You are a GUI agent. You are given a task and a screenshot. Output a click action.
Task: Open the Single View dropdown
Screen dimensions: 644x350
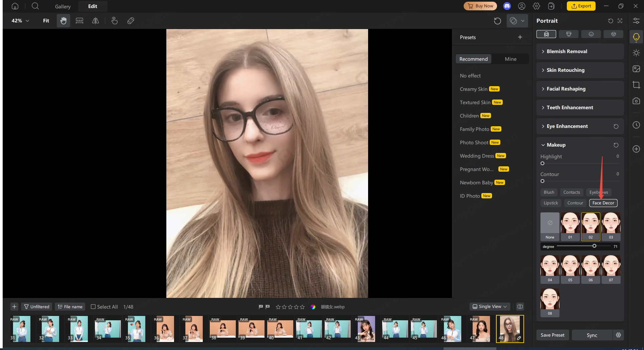click(x=490, y=307)
